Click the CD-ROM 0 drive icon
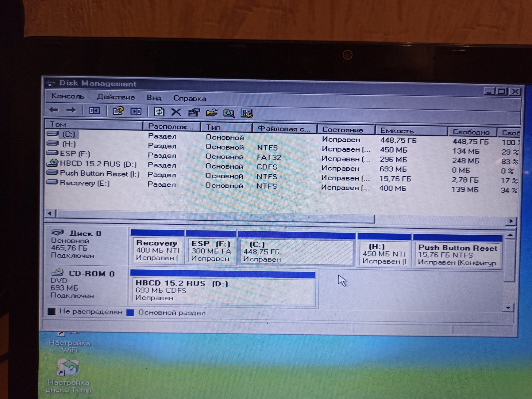This screenshot has width=532, height=399. pyautogui.click(x=57, y=272)
